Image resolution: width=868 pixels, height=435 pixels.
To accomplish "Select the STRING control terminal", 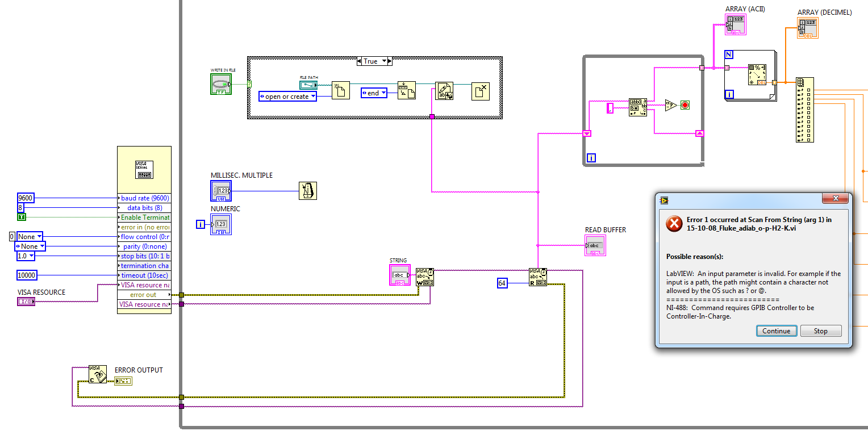I will [400, 275].
